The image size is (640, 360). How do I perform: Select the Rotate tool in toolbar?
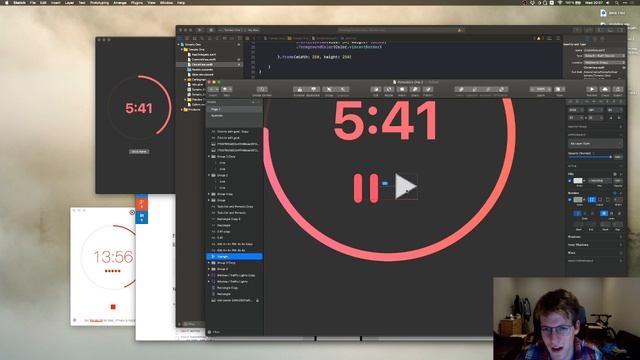tap(389, 89)
